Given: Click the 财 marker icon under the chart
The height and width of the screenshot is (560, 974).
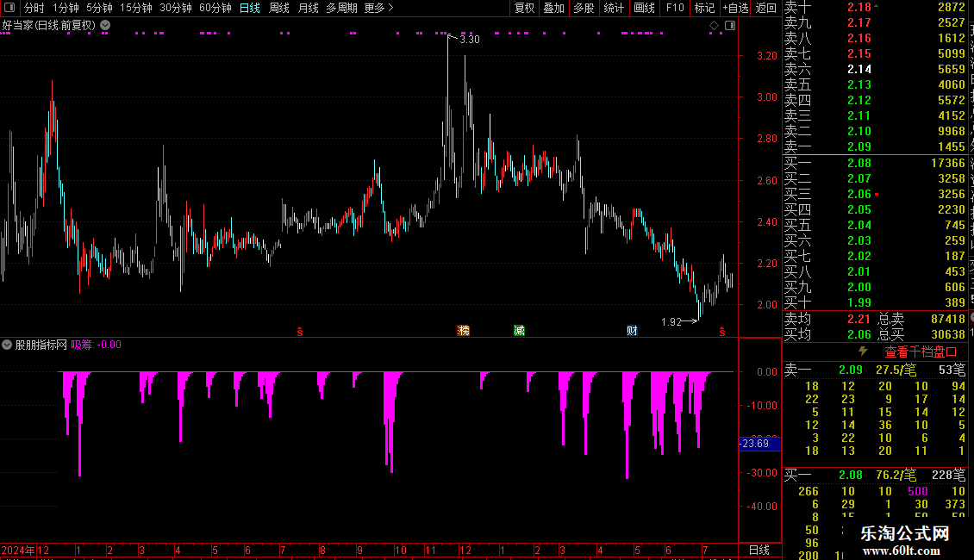Looking at the screenshot, I should tap(632, 330).
